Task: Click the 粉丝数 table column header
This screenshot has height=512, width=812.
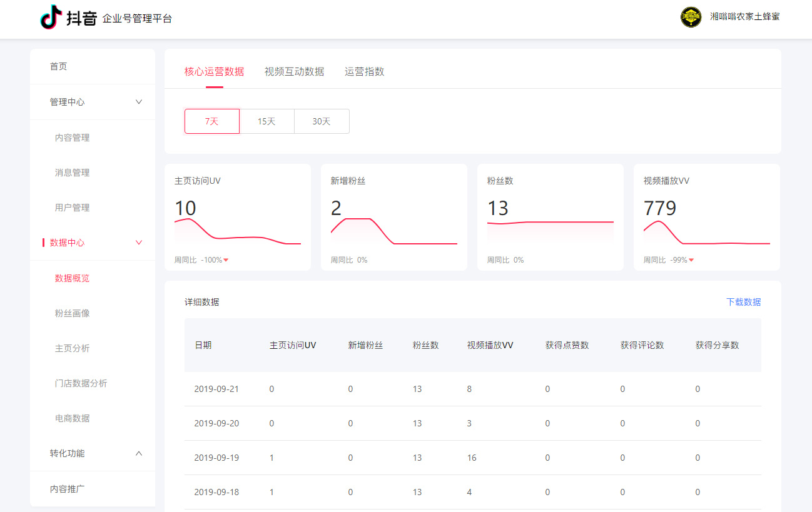Action: 425,345
